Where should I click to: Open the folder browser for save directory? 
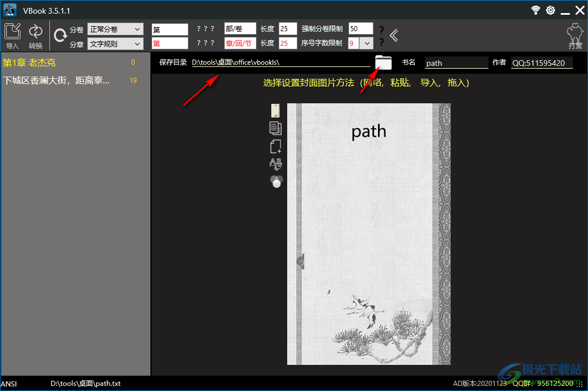pyautogui.click(x=384, y=63)
